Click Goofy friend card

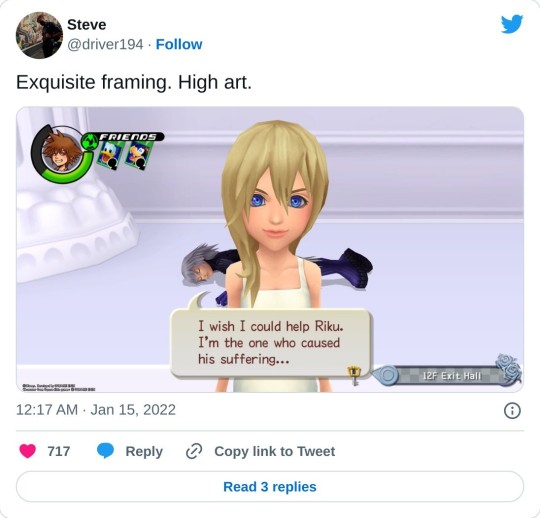click(139, 156)
